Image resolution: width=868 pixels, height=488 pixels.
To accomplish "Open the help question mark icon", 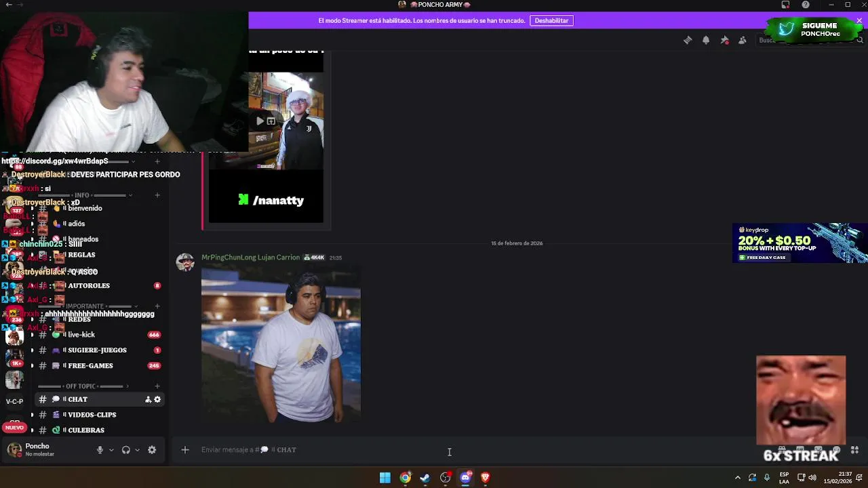I will click(806, 5).
